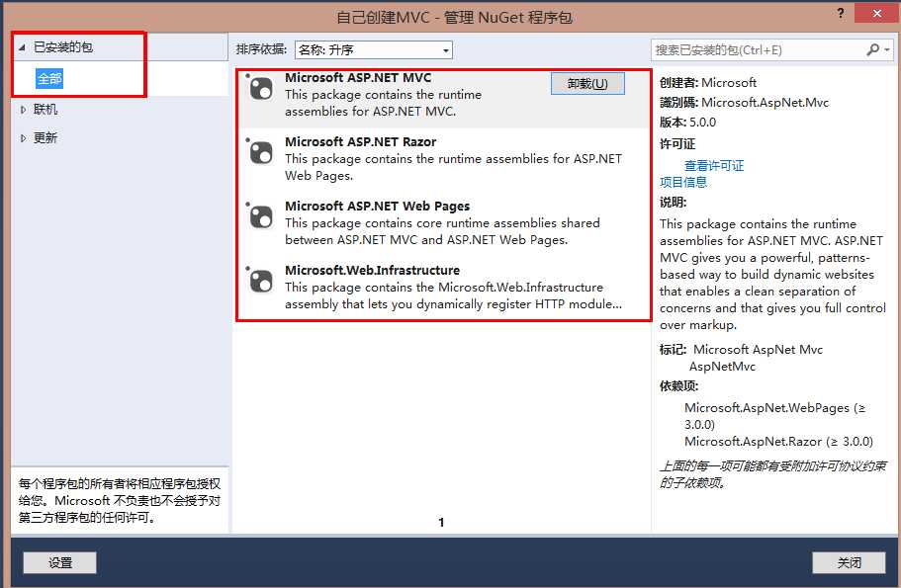Click the 关闭 close button
The height and width of the screenshot is (588, 901).
(x=849, y=562)
